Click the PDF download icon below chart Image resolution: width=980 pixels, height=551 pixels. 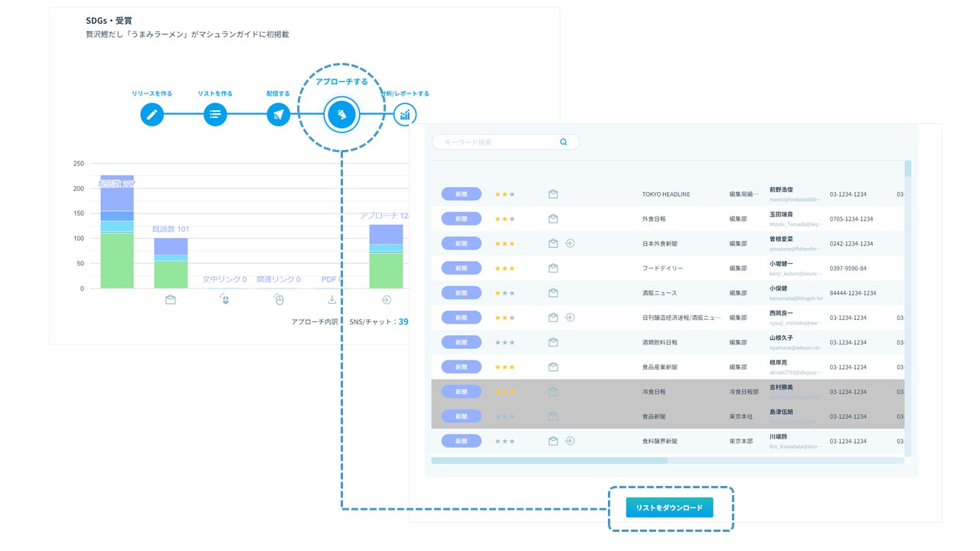(332, 300)
